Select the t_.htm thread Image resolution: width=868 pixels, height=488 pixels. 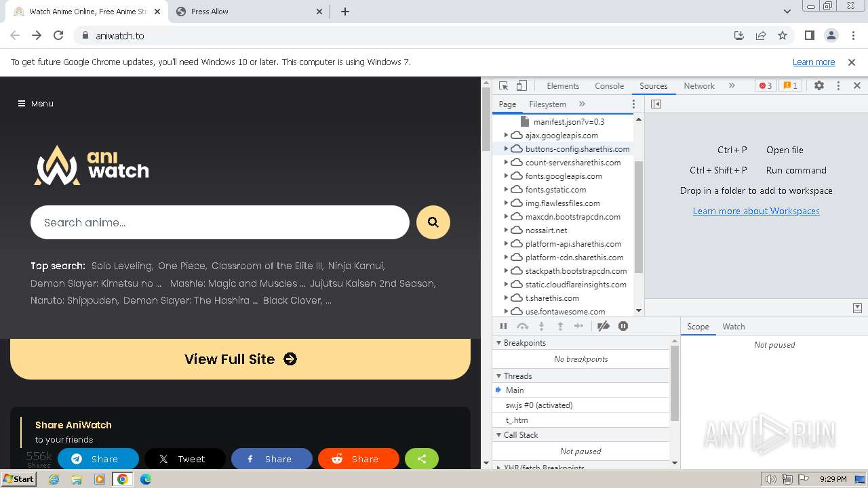[x=581, y=420]
